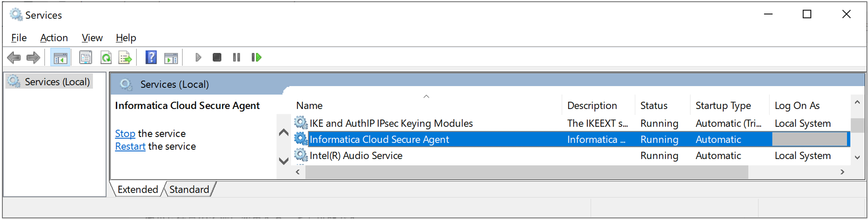Viewport: 868px width, 219px height.
Task: Select the Intel(R) Audio Service row
Action: click(x=356, y=155)
